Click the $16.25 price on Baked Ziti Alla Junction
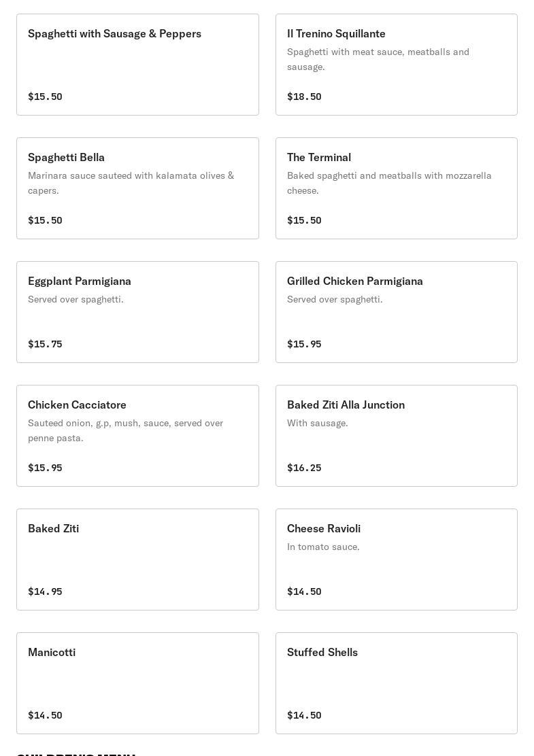This screenshot has height=756, width=534. [x=304, y=468]
